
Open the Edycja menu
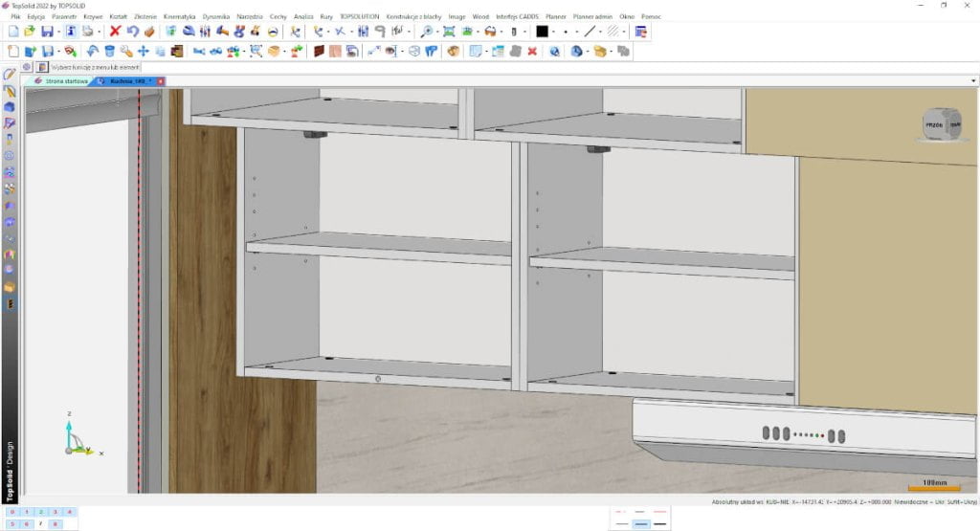tap(35, 17)
